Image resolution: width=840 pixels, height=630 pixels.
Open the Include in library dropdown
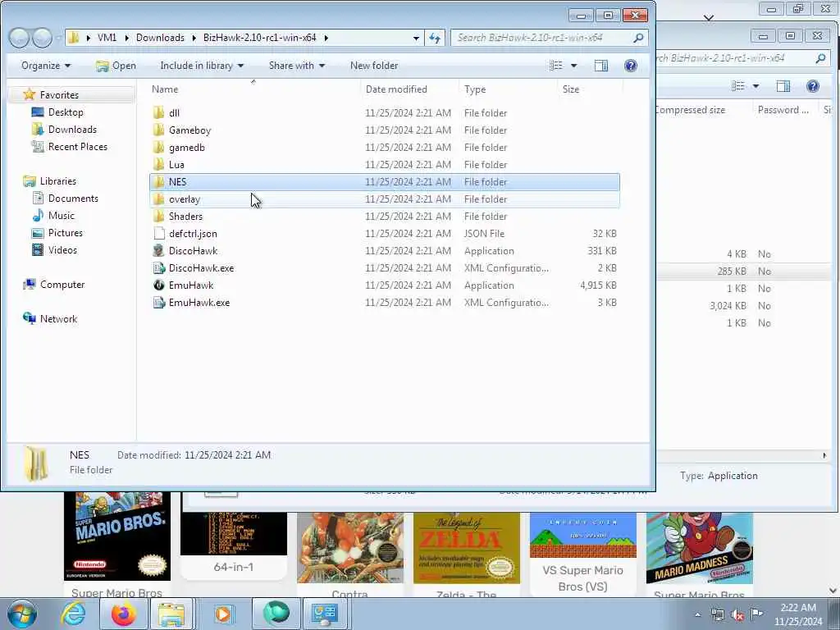202,66
